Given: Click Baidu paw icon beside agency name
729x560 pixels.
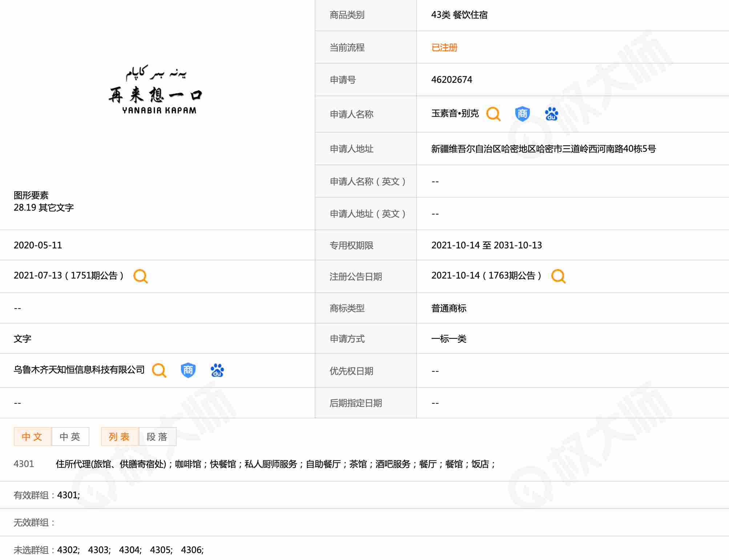Looking at the screenshot, I should click(x=217, y=370).
